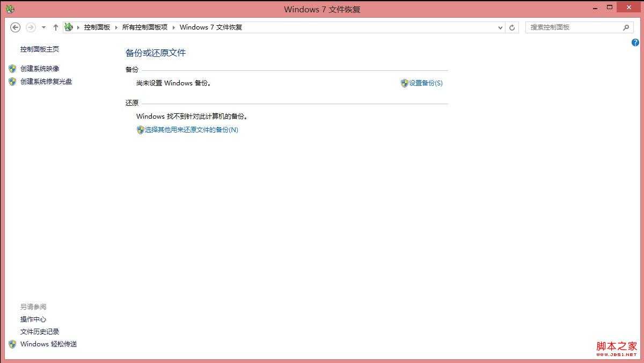Click shield icon beside 选择其他用来还原文件的备份
The image size is (644, 363).
point(141,130)
